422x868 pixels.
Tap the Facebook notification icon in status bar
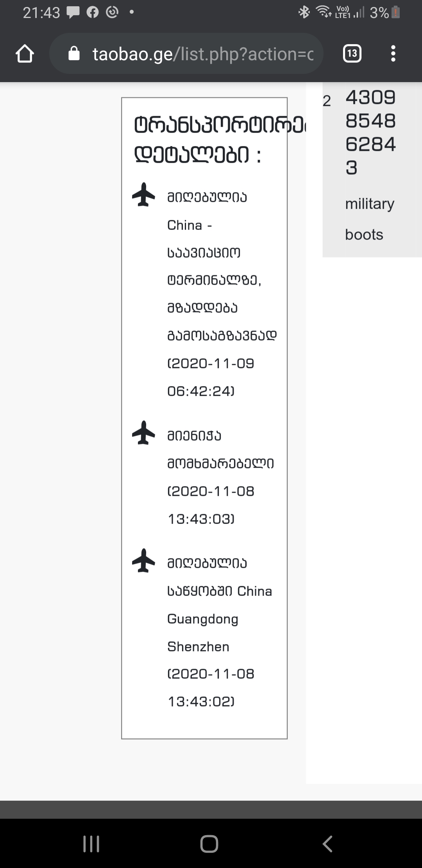click(x=93, y=13)
